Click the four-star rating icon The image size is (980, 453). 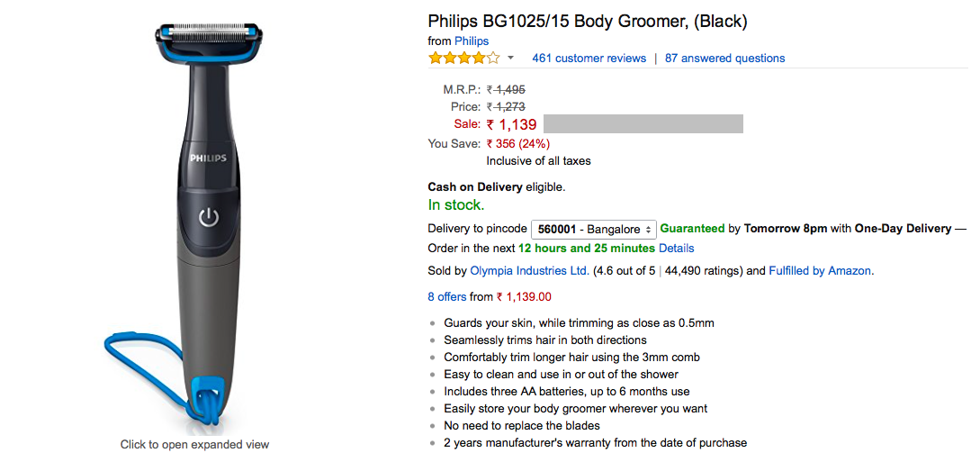pos(463,59)
